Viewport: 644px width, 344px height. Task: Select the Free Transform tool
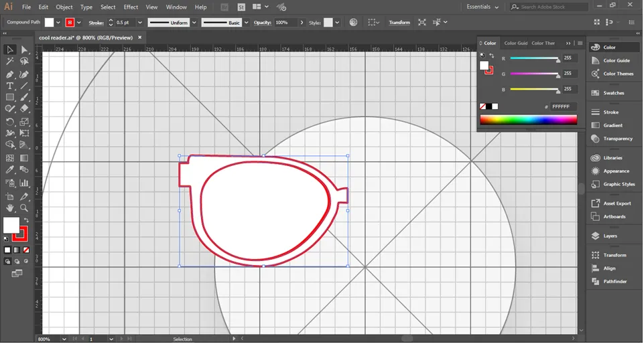pyautogui.click(x=24, y=133)
